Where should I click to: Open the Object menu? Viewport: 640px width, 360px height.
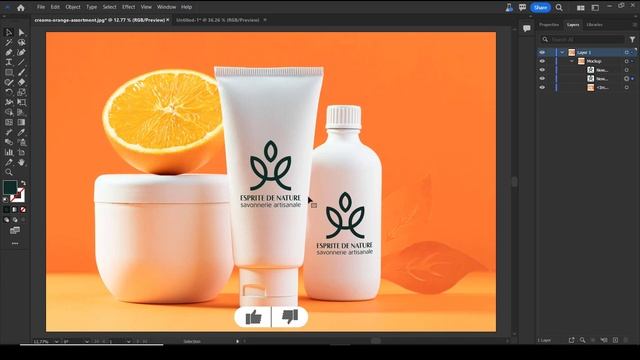pos(73,7)
